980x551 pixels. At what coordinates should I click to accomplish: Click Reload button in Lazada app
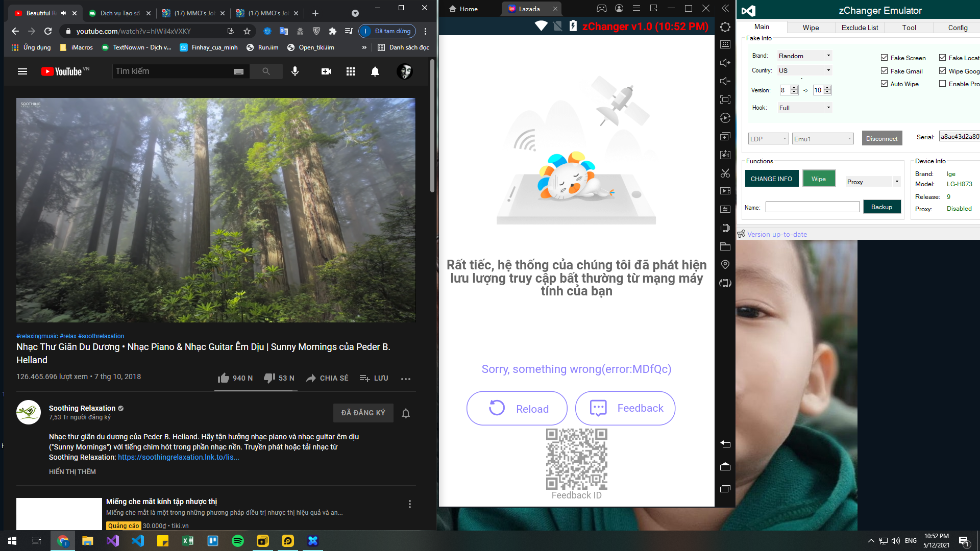click(517, 408)
